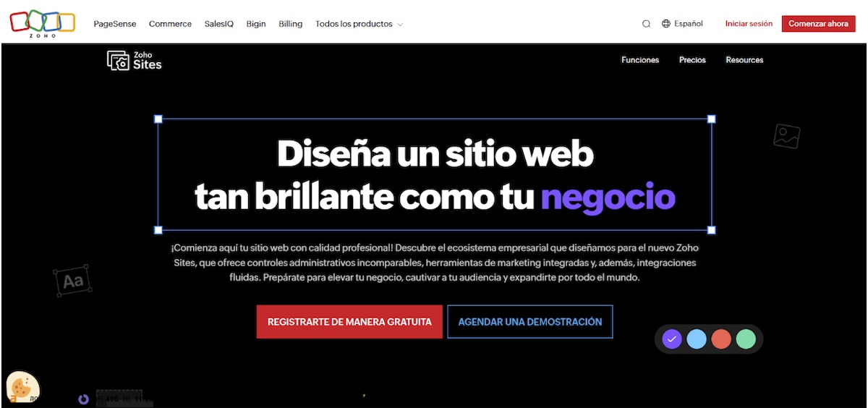
Task: Select the red theme color
Action: (x=721, y=339)
